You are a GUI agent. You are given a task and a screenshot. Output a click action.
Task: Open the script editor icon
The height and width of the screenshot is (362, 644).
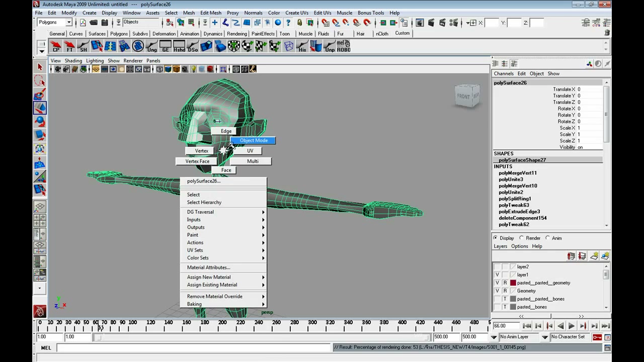click(x=607, y=347)
